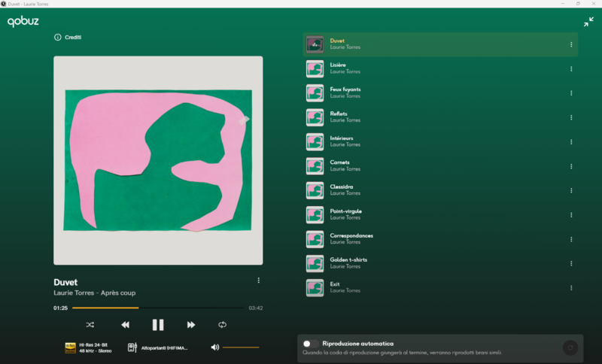Image resolution: width=602 pixels, height=364 pixels.
Task: Click the total duration 03:42
Action: click(256, 308)
